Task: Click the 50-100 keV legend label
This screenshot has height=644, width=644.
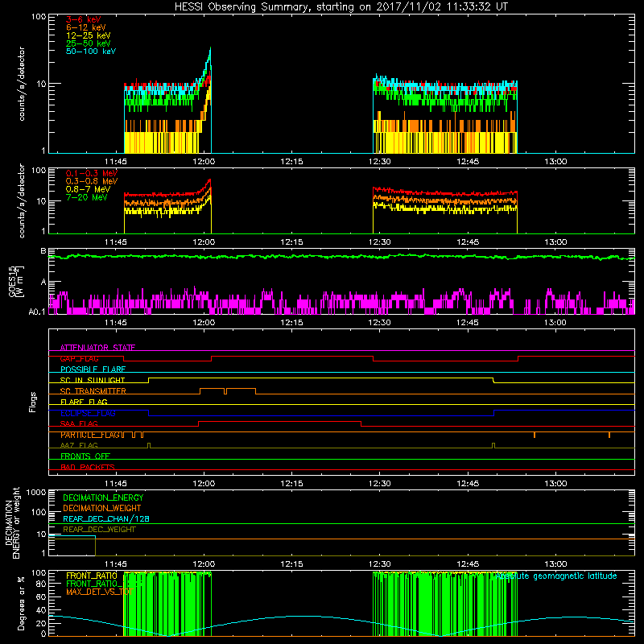Action: (x=91, y=52)
